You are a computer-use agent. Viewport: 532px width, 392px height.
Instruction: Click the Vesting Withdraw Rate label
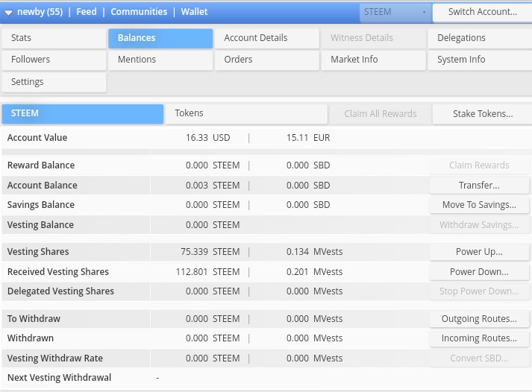[55, 358]
